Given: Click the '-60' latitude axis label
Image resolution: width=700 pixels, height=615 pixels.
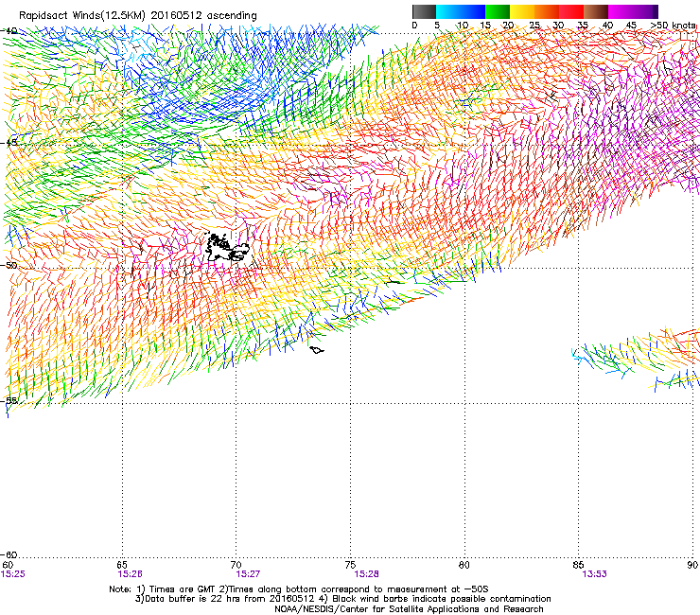Looking at the screenshot, I should [x=9, y=555].
